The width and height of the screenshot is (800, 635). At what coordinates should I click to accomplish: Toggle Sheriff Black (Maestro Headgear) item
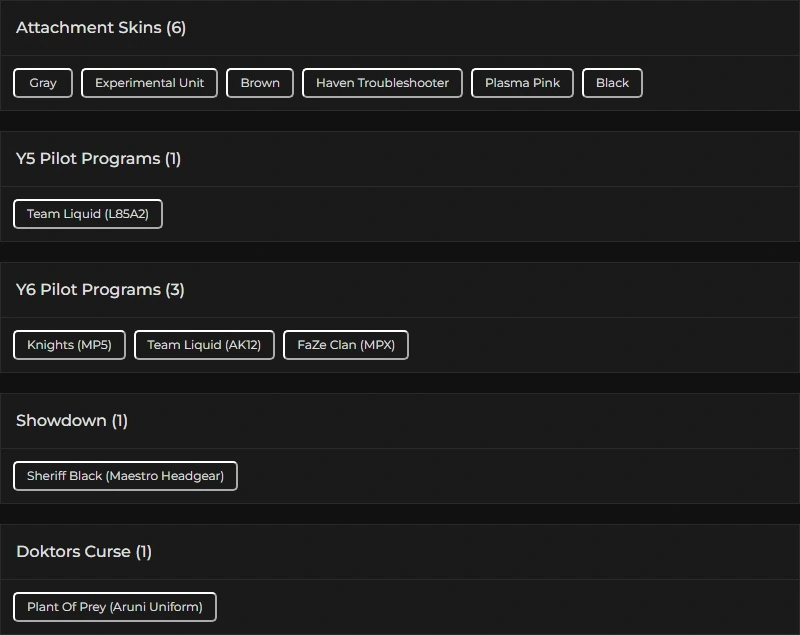coord(125,476)
